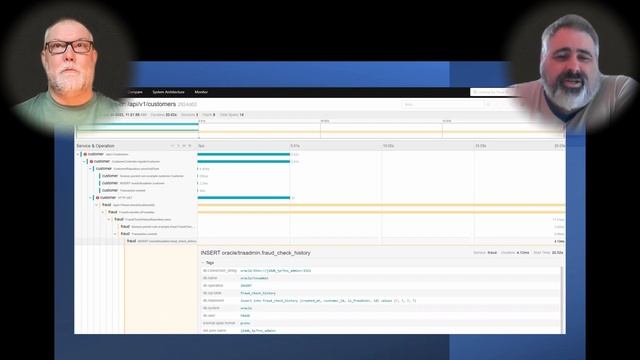Viewport: 640px width, 360px height.
Task: Click the Service & Operation column header
Action: pyautogui.click(x=96, y=146)
